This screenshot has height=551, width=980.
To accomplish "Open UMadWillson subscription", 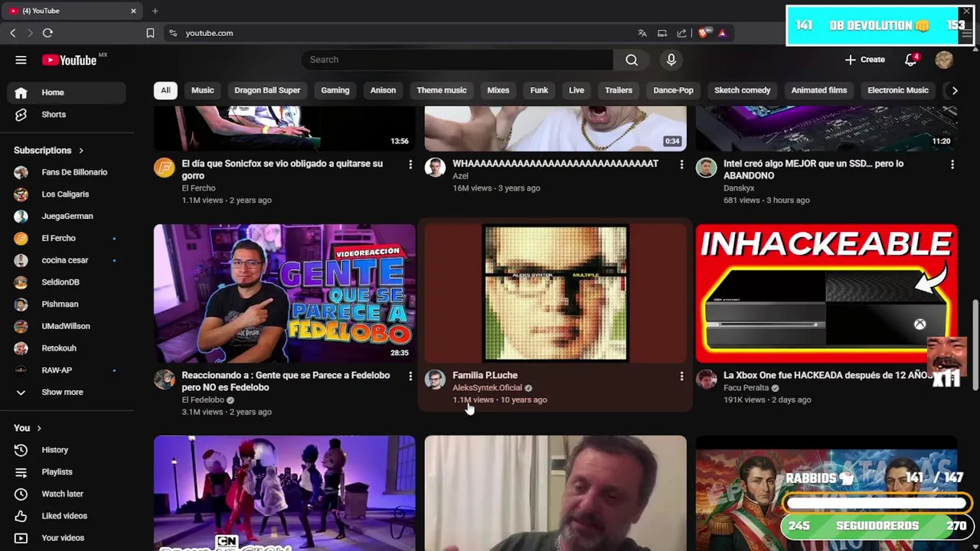I will pos(67,327).
